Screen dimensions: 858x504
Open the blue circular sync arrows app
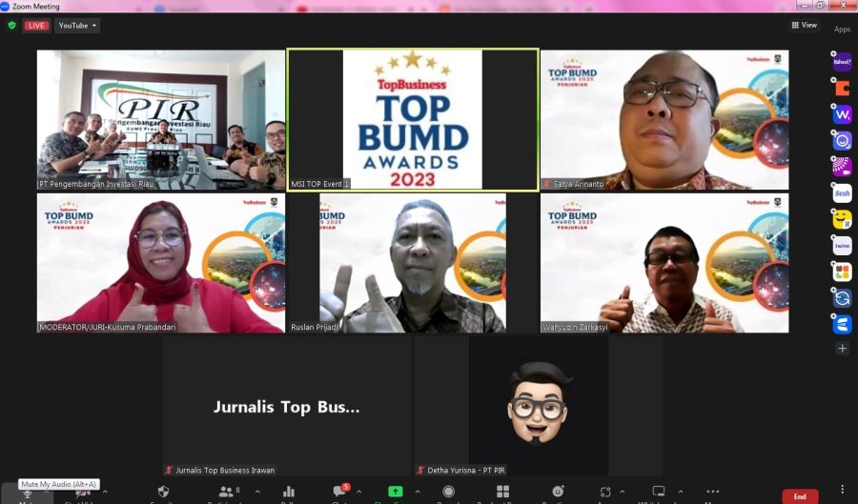(842, 298)
